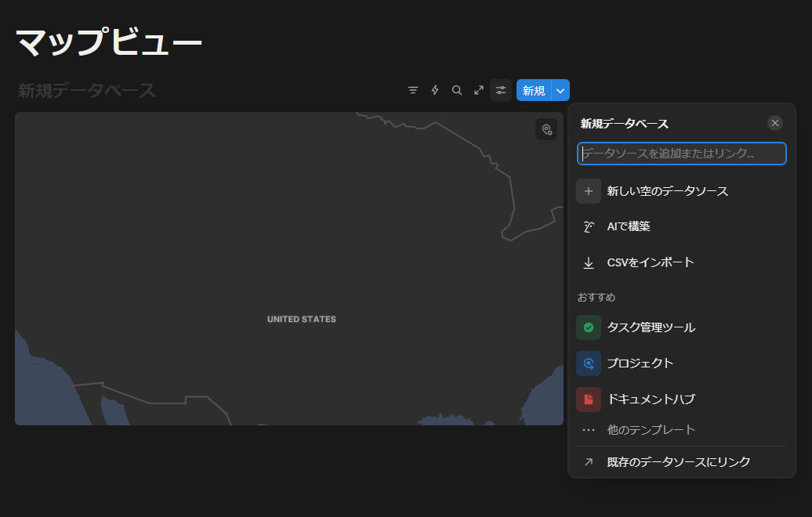Image resolution: width=812 pixels, height=517 pixels.
Task: Click the filter icon in database toolbar
Action: (x=413, y=91)
